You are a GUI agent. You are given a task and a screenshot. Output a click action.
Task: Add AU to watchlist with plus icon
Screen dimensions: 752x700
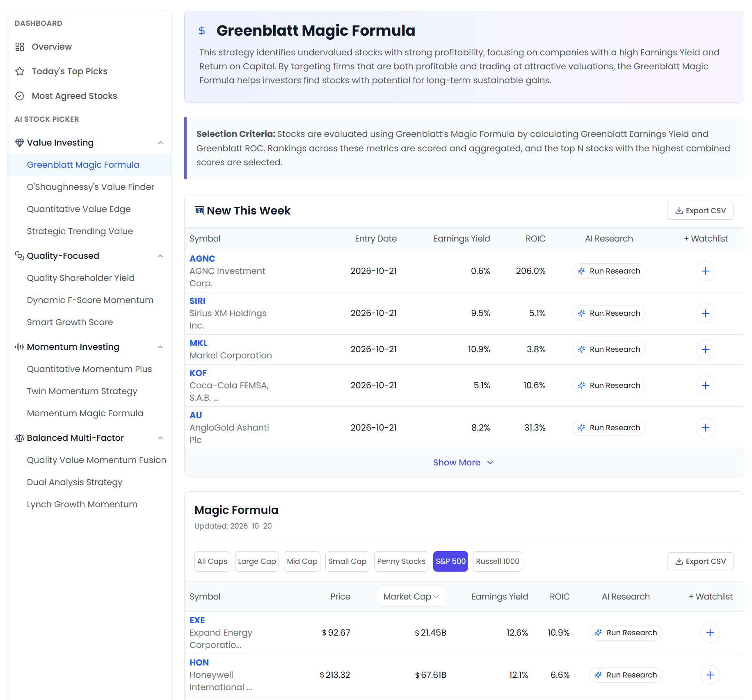coord(706,428)
